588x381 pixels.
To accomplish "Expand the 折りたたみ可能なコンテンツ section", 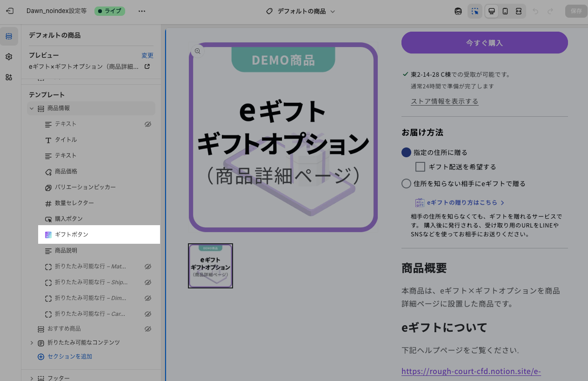I will click(32, 343).
